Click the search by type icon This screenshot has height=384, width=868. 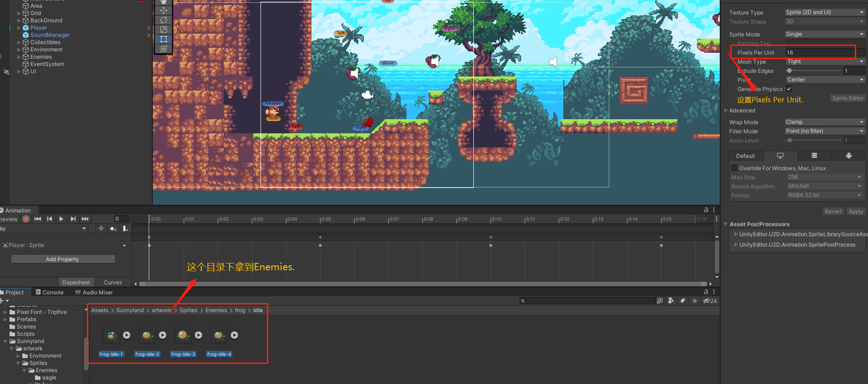[x=671, y=301]
